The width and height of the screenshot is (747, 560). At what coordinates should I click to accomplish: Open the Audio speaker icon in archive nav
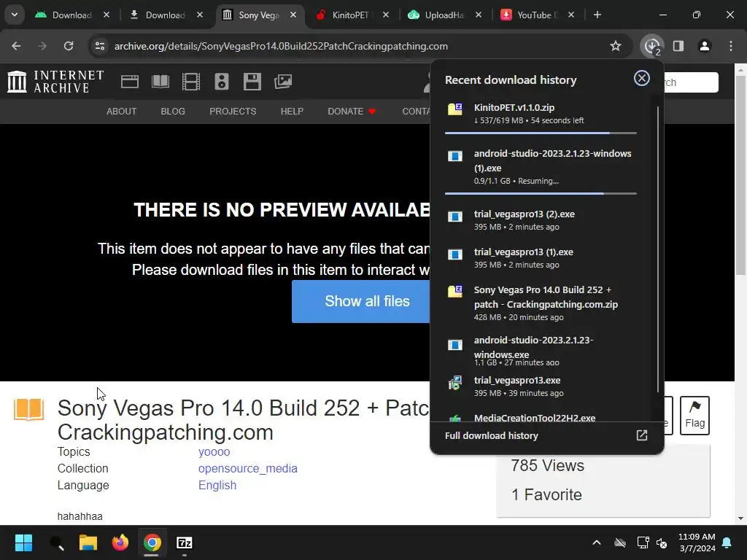222,82
